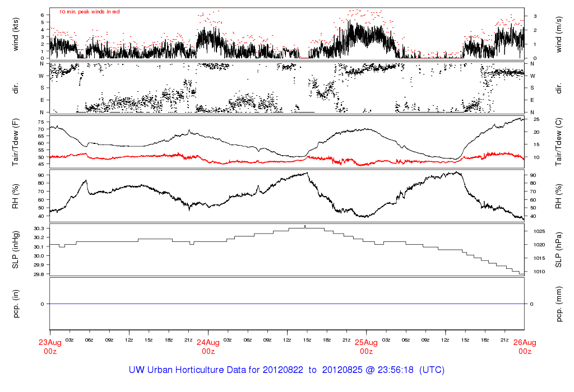Image resolution: width=574 pixels, height=392 pixels.
Task: Click the '25Aug 00z' date label
Action: (366, 347)
